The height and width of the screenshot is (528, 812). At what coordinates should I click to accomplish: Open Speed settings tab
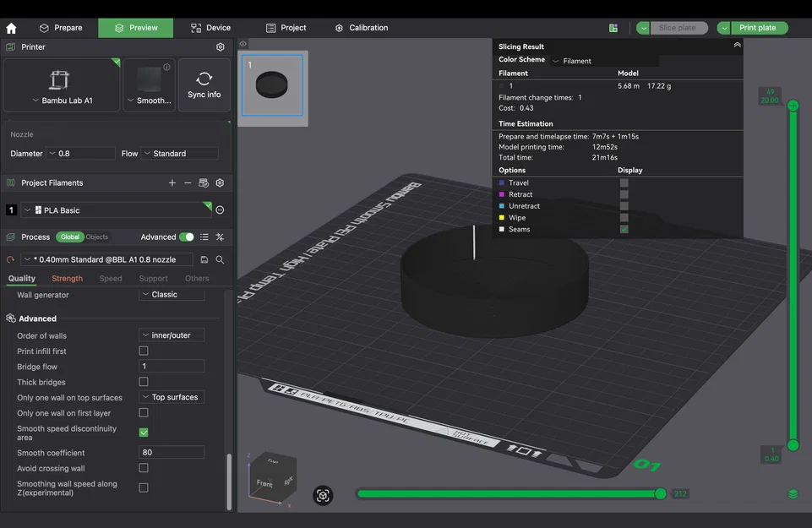[111, 279]
